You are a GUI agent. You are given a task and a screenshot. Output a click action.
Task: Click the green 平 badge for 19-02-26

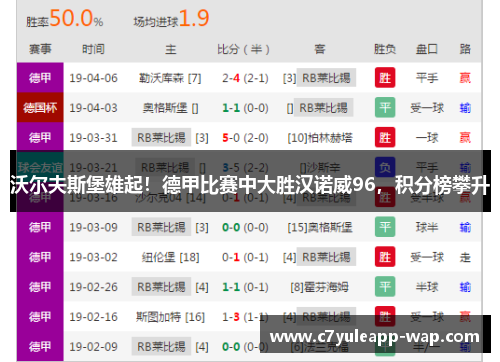385,287
